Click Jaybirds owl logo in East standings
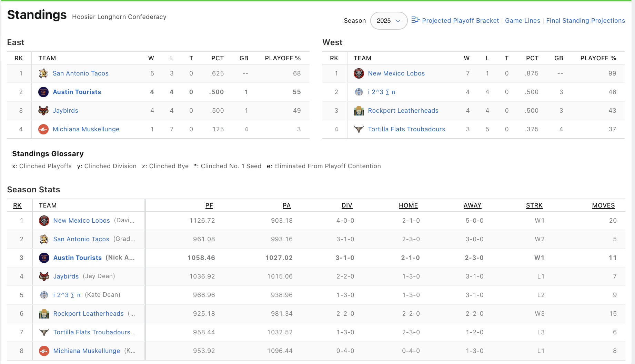 [x=43, y=111]
